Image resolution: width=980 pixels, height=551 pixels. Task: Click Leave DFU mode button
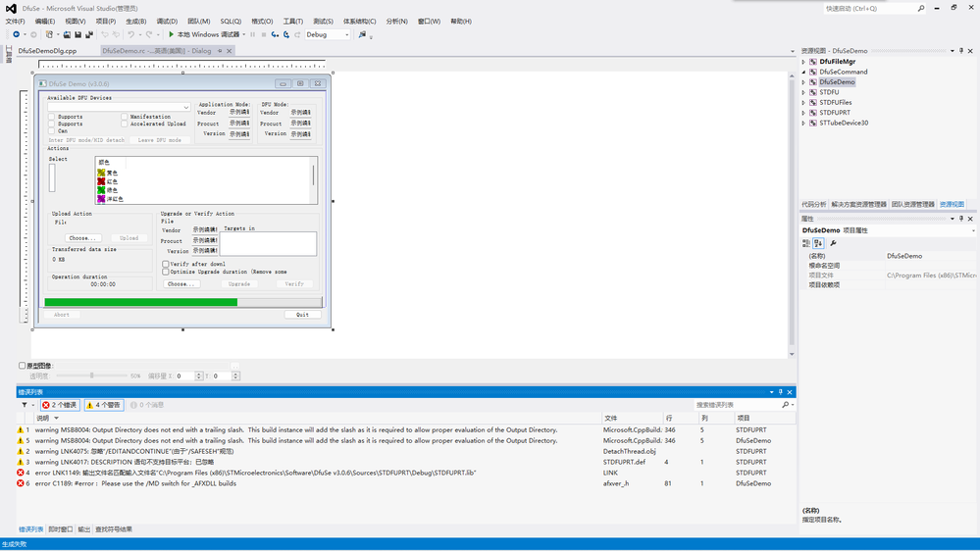click(159, 140)
